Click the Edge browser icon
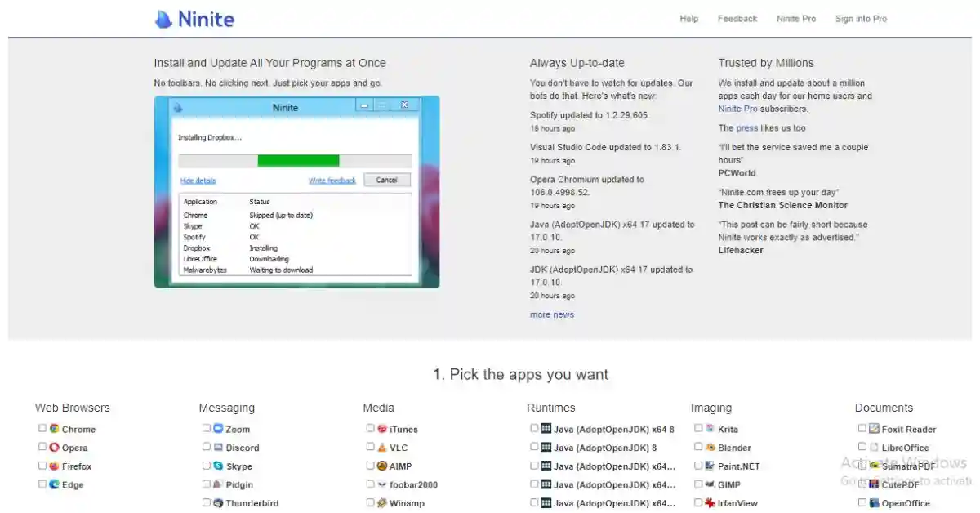 [x=54, y=484]
